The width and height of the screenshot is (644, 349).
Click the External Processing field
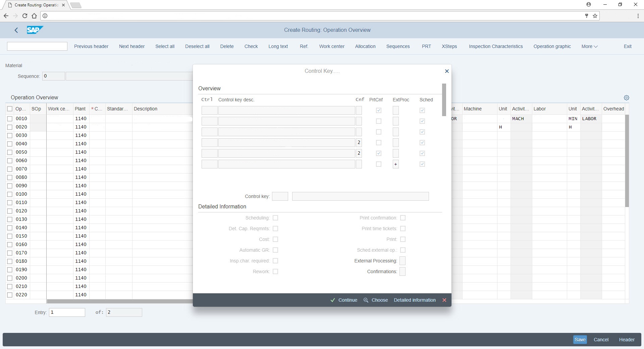pos(402,261)
